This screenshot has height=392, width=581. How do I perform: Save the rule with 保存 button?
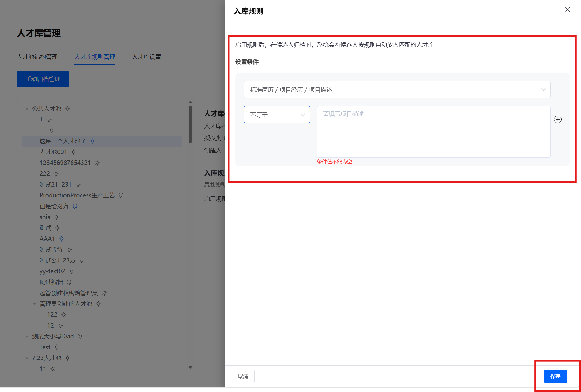click(x=555, y=376)
